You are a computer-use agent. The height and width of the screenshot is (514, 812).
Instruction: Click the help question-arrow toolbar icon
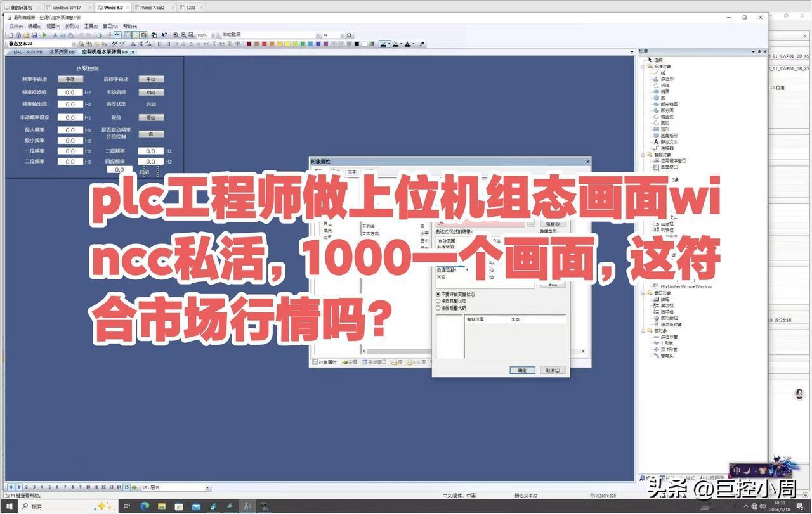(x=165, y=35)
